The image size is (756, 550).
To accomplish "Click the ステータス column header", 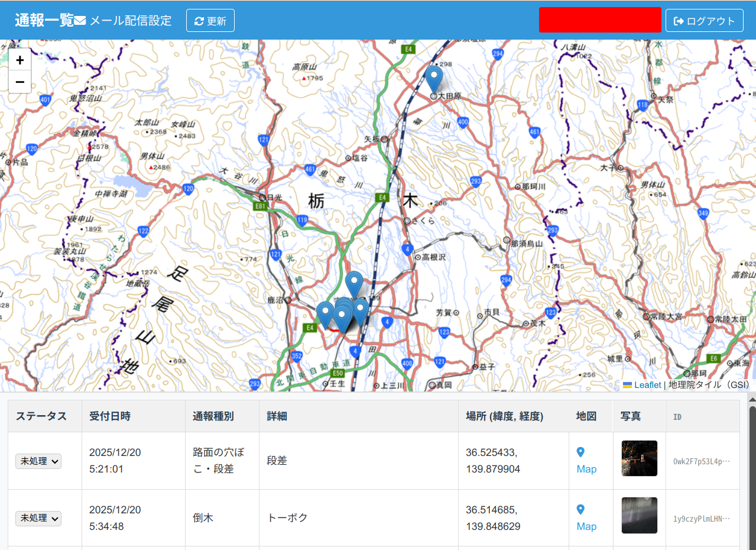I will 45,416.
